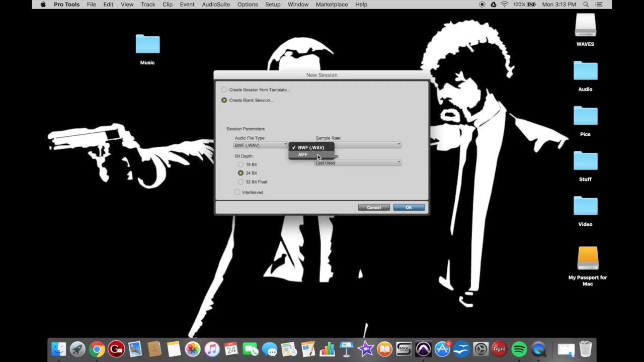Open FaceTime in the dock
Screen dimensions: 644x362
pyautogui.click(x=250, y=349)
